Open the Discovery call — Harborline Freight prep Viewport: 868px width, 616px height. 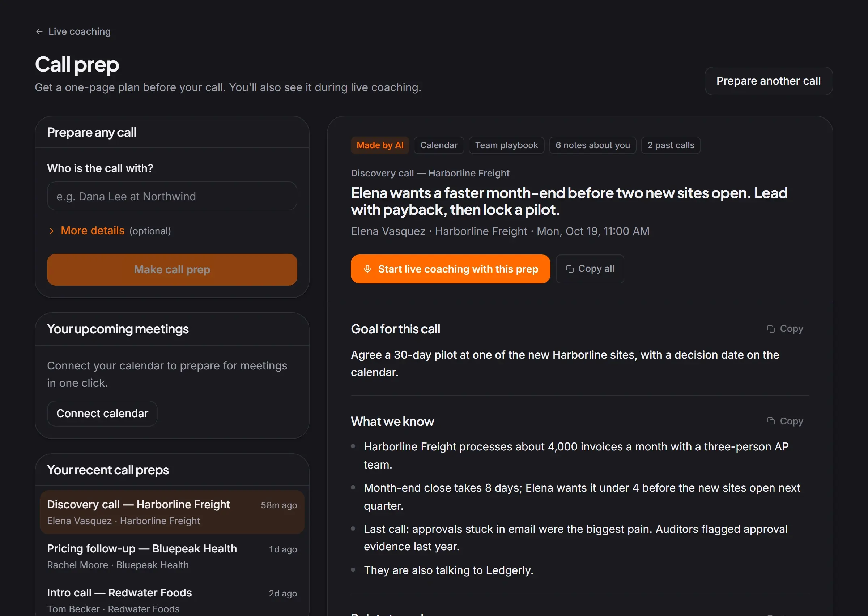click(172, 512)
